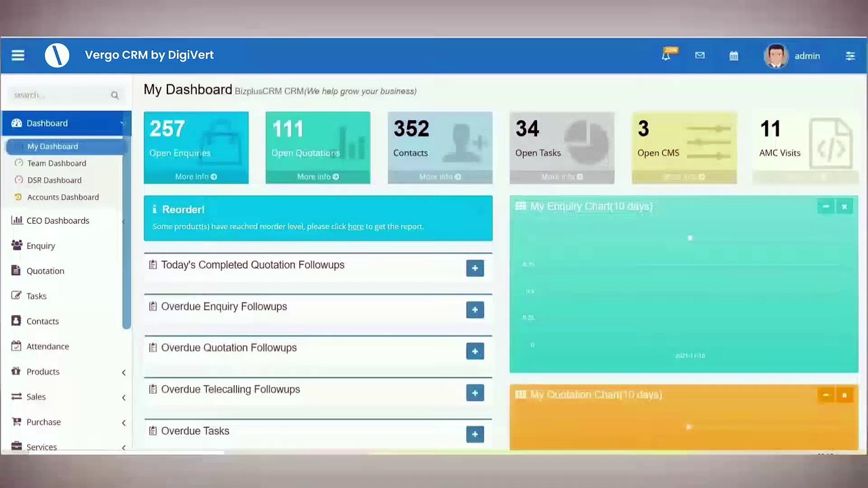Click the 11 AMC Visits card
The image size is (868, 488).
[806, 148]
